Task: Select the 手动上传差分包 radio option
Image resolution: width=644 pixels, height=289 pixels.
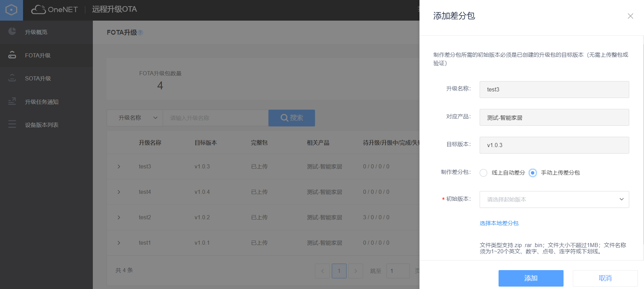Action: (533, 173)
